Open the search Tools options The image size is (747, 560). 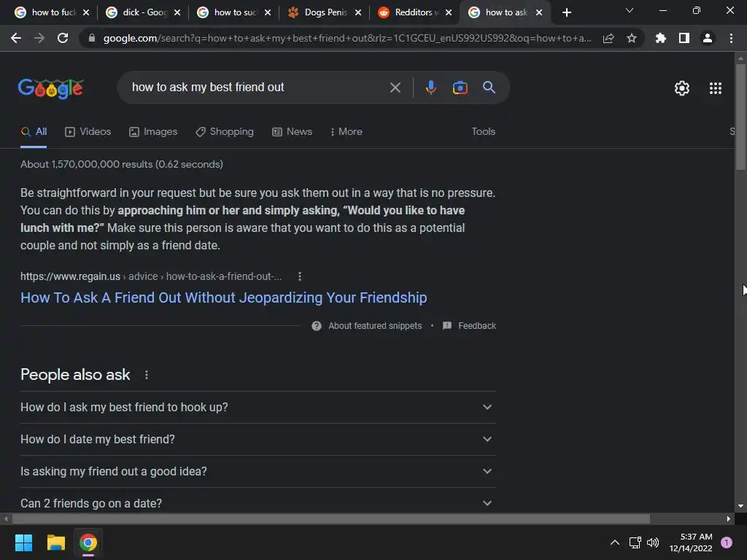(483, 131)
